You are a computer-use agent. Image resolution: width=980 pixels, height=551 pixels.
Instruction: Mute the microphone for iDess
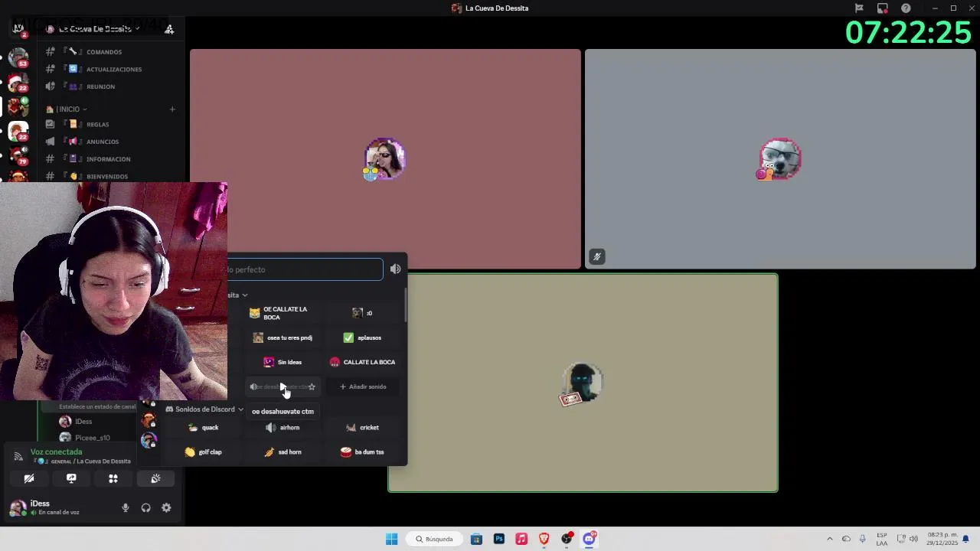(126, 508)
